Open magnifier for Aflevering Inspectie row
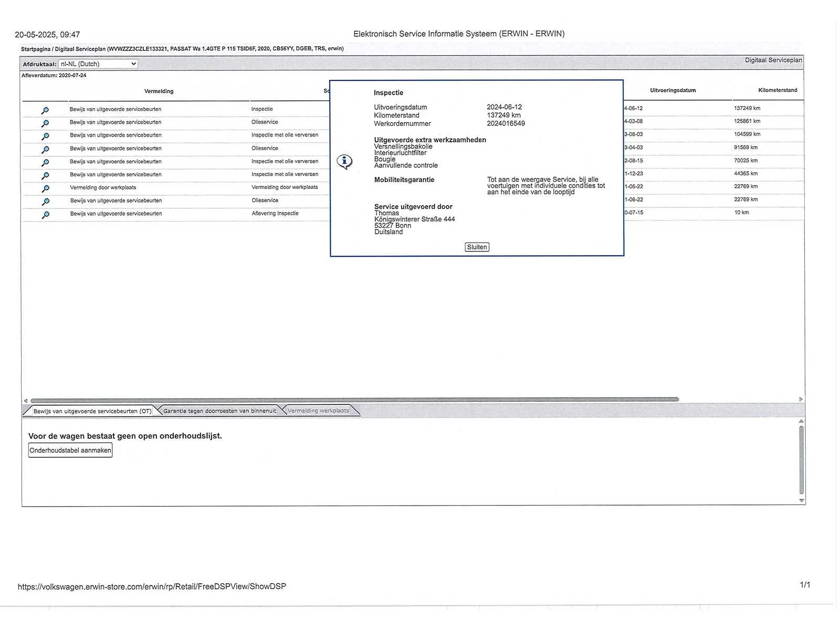Screen dimensions: 840x630 tap(45, 215)
